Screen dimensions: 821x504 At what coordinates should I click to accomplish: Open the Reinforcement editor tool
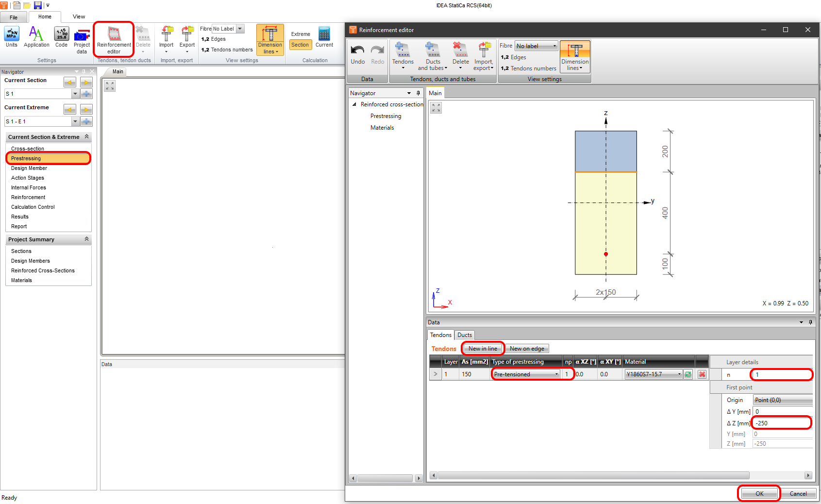pos(114,39)
